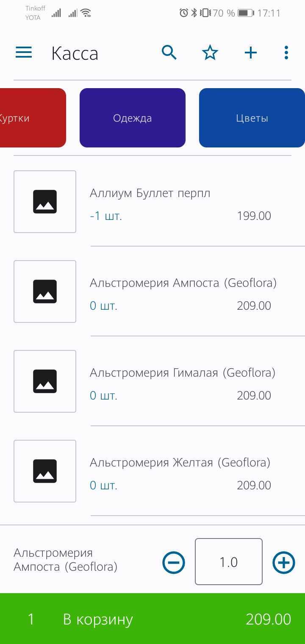The height and width of the screenshot is (644, 305).
Task: Tap image placeholder of Альстромерия Гималая
Action: point(45,381)
